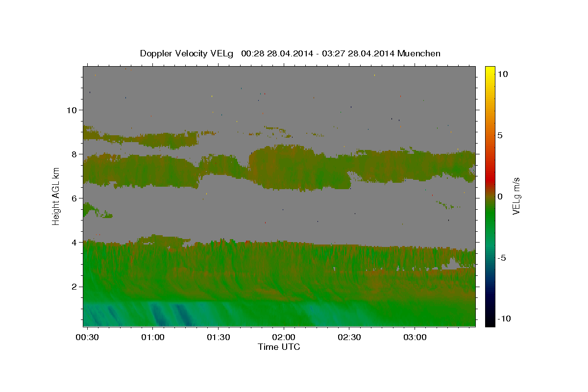Viewport: 588px width, 392px height.
Task: Click the height tick label '4'
Action: [74, 242]
